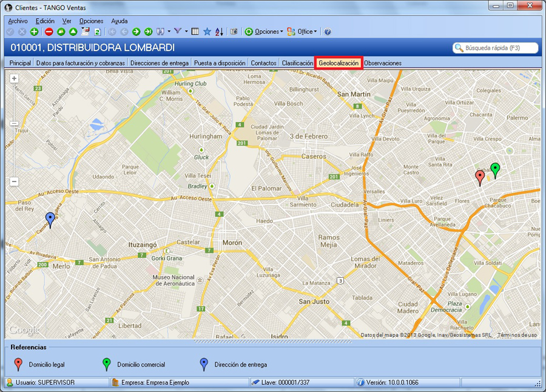Viewport: 546px width, 392px height.
Task: Click the building icon beside Empresa
Action: (x=115, y=382)
